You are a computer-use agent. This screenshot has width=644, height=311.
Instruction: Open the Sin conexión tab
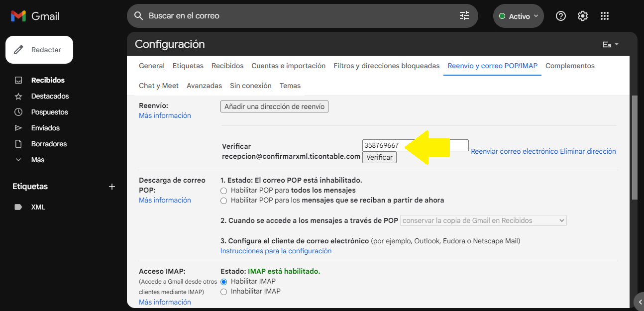[x=251, y=86]
